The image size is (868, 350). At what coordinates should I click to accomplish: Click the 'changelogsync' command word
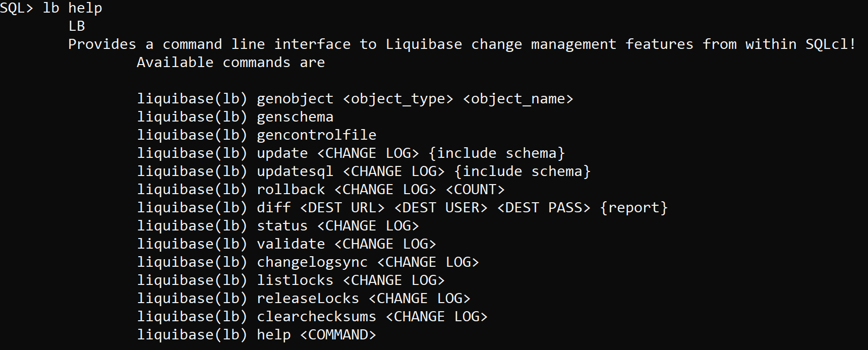312,262
